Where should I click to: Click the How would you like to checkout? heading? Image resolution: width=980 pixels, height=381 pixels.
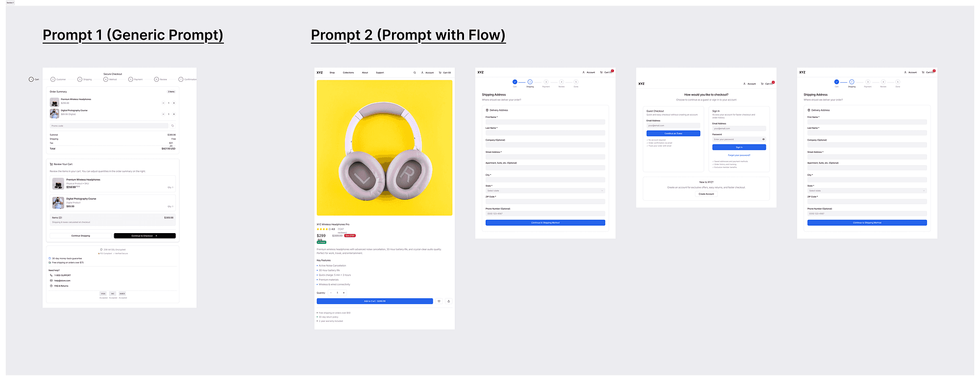click(x=706, y=95)
